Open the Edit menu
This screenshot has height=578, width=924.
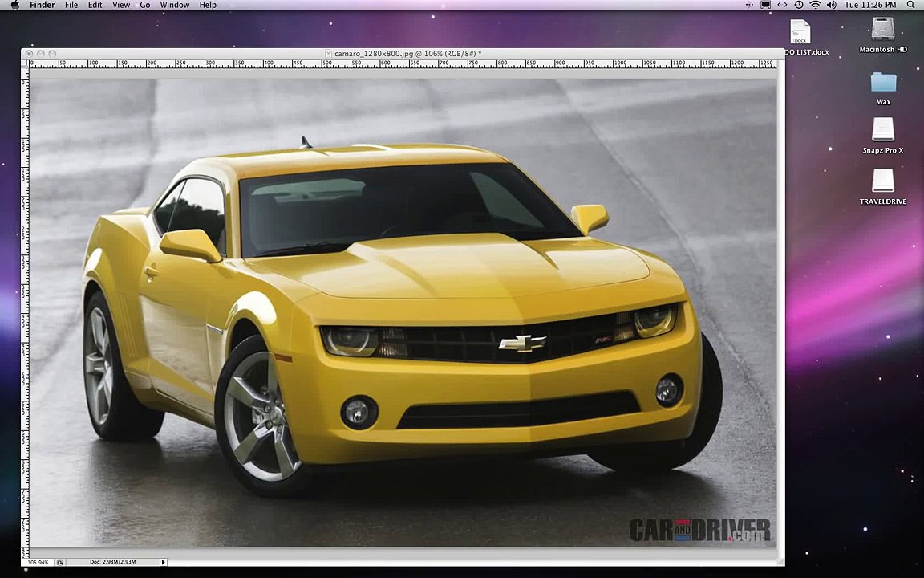click(95, 5)
